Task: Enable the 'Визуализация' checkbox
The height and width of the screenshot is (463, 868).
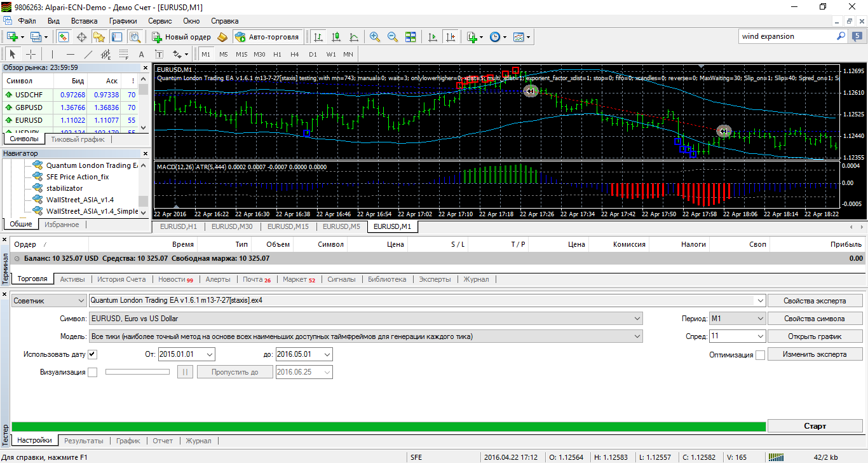Action: (x=93, y=372)
